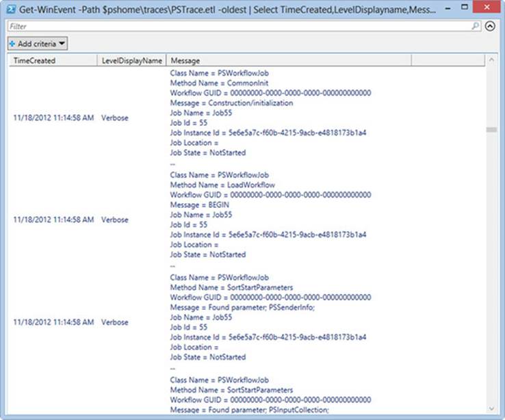The height and width of the screenshot is (420, 505).
Task: Collapse the filter panel with chevron button
Action: (490, 26)
